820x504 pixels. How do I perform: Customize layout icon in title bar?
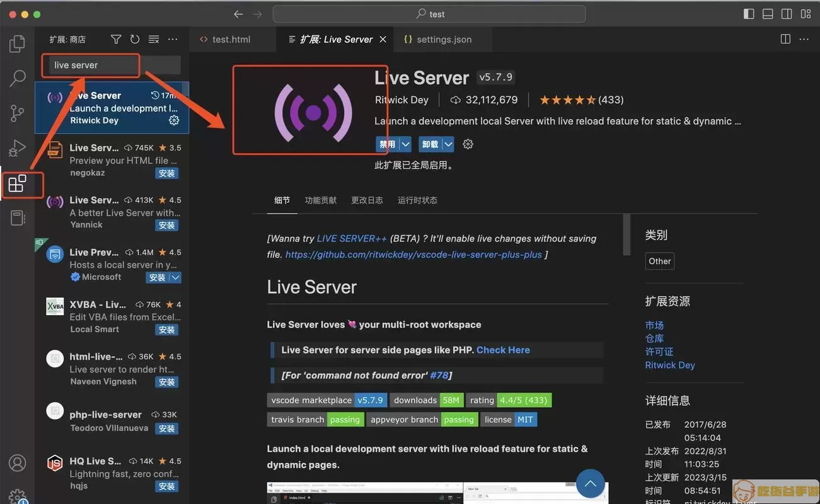(x=806, y=14)
